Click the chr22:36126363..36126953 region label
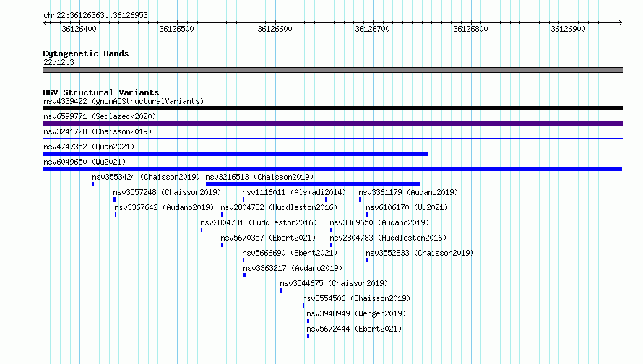The height and width of the screenshot is (364, 643). click(95, 16)
